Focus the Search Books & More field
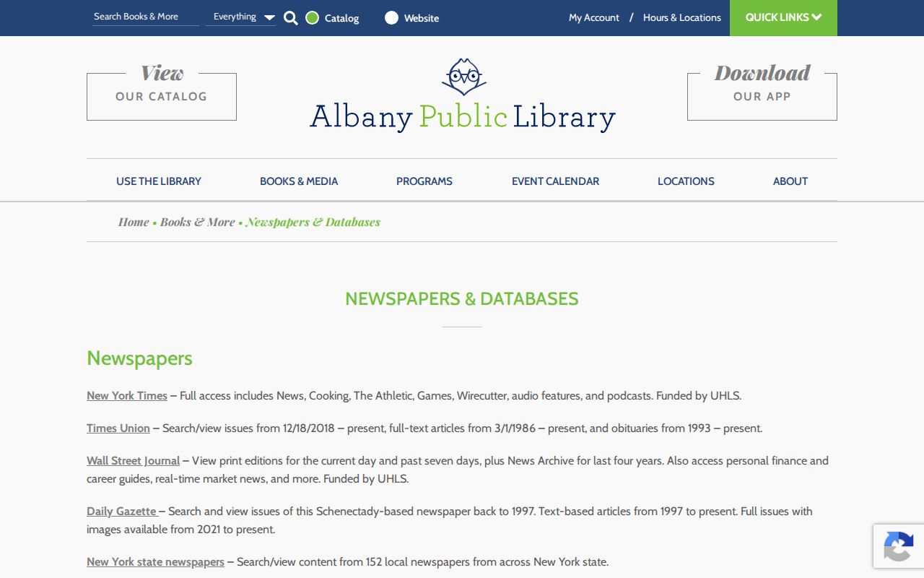 coord(146,17)
